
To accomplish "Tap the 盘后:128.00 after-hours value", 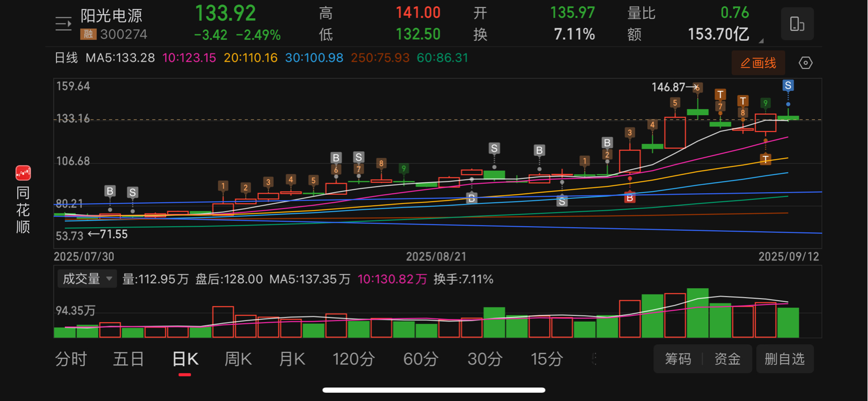I will coord(229,279).
